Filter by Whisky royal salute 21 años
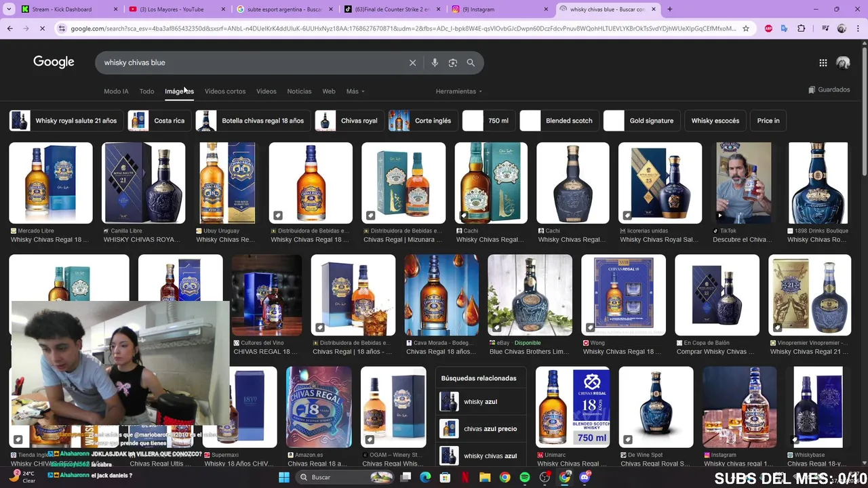868x488 pixels. click(66, 121)
